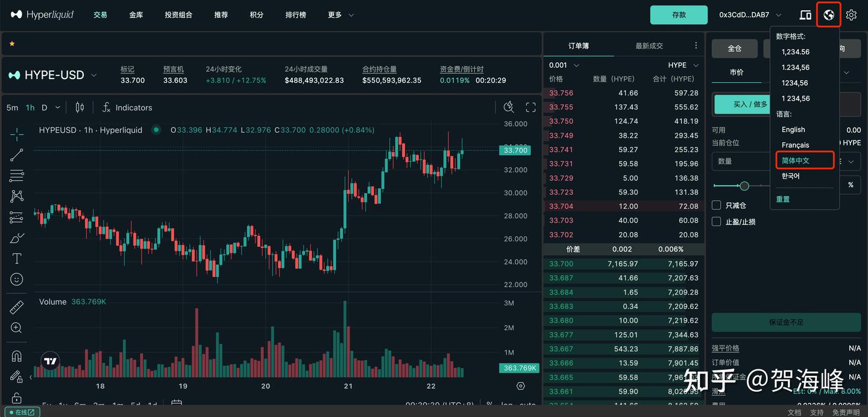This screenshot has width=868, height=417.
Task: Select number format 1 234,56
Action: [796, 98]
